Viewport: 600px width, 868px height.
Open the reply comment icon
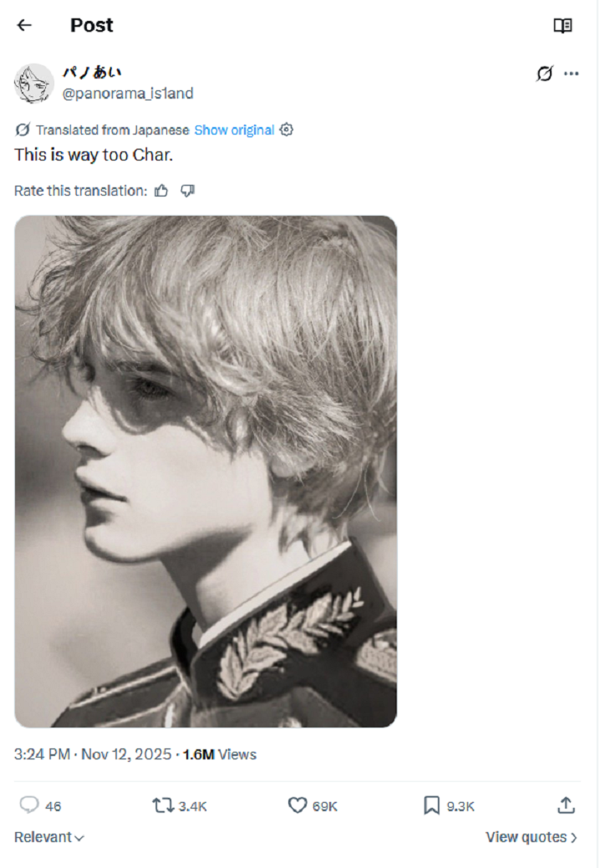click(28, 805)
